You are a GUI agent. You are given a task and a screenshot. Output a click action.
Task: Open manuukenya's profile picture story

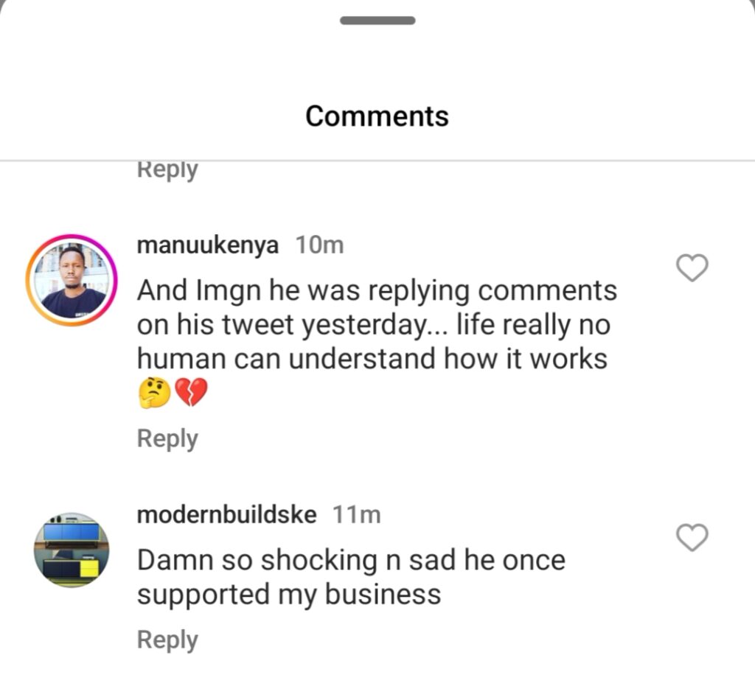[72, 281]
